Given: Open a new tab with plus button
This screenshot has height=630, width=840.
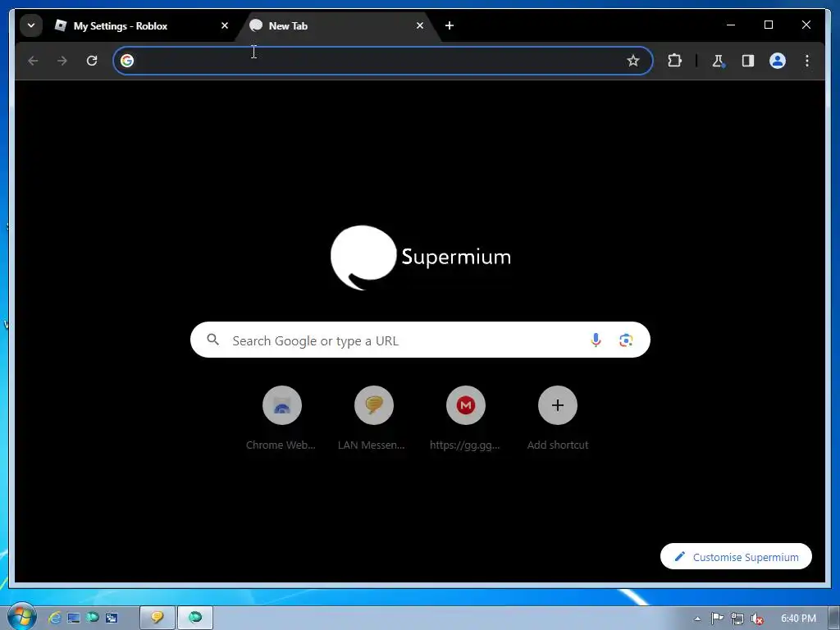Looking at the screenshot, I should [449, 25].
